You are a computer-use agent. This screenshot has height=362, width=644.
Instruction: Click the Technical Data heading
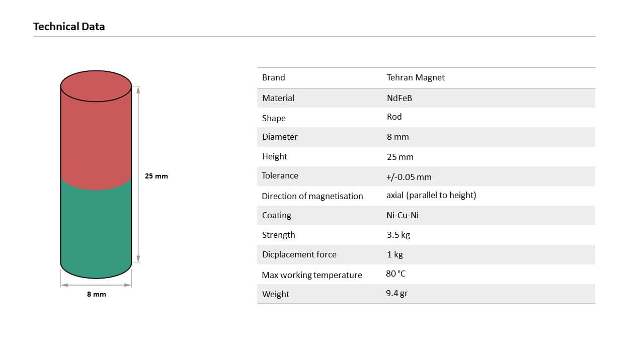69,27
